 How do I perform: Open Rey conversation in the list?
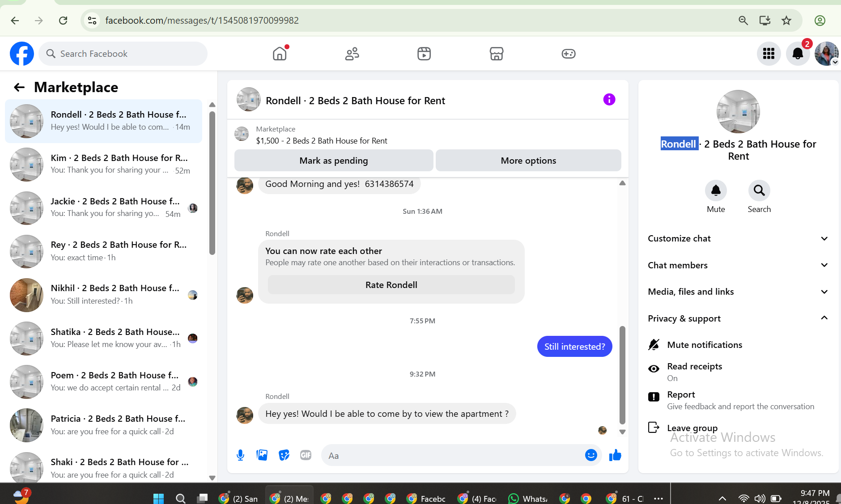click(104, 251)
